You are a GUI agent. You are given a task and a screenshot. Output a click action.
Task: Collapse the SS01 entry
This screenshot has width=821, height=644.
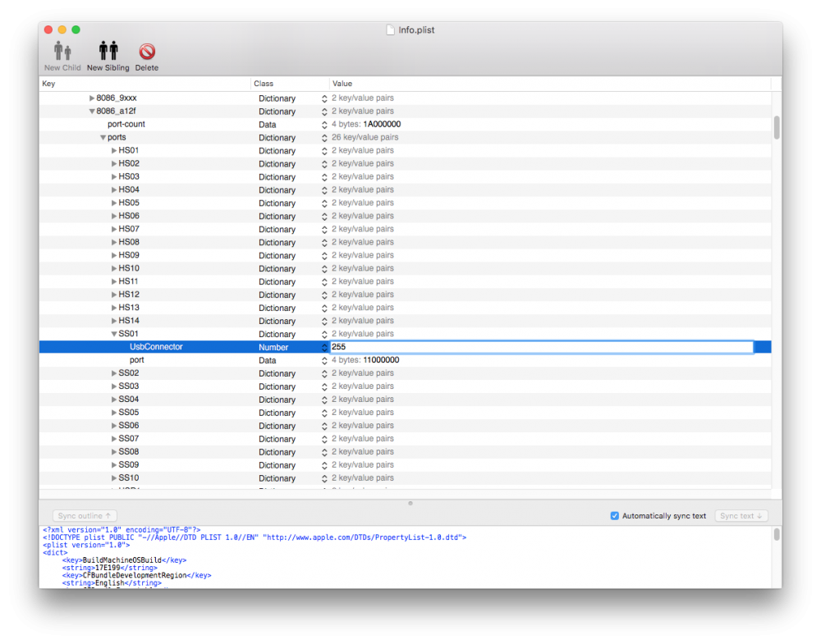tap(113, 334)
